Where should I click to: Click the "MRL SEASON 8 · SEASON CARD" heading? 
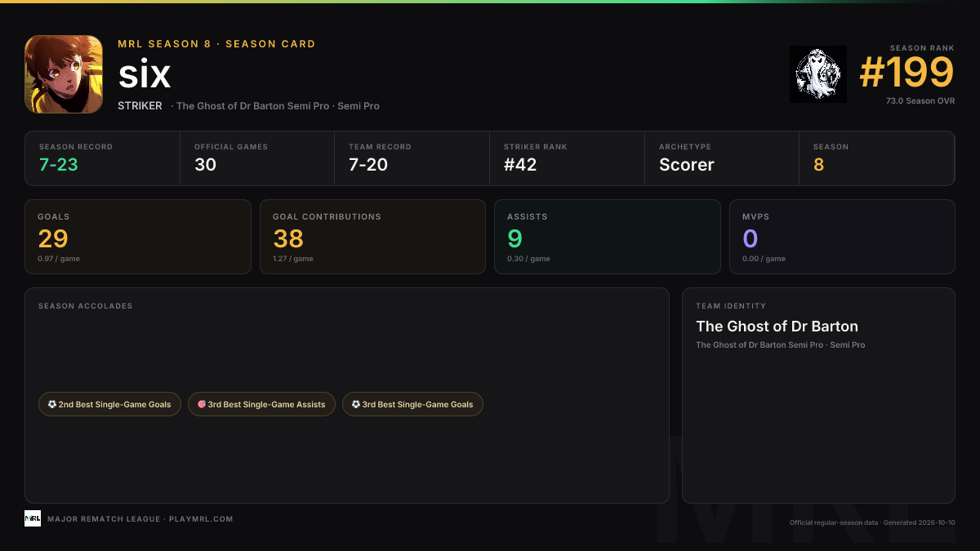coord(216,44)
